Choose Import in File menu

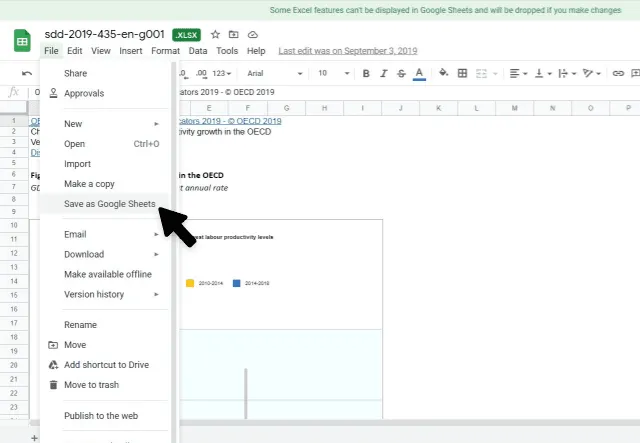(106, 164)
